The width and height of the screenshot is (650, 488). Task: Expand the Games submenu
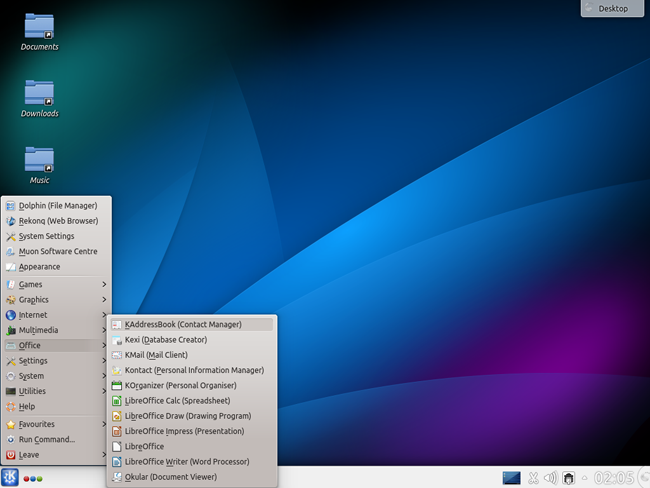click(56, 284)
